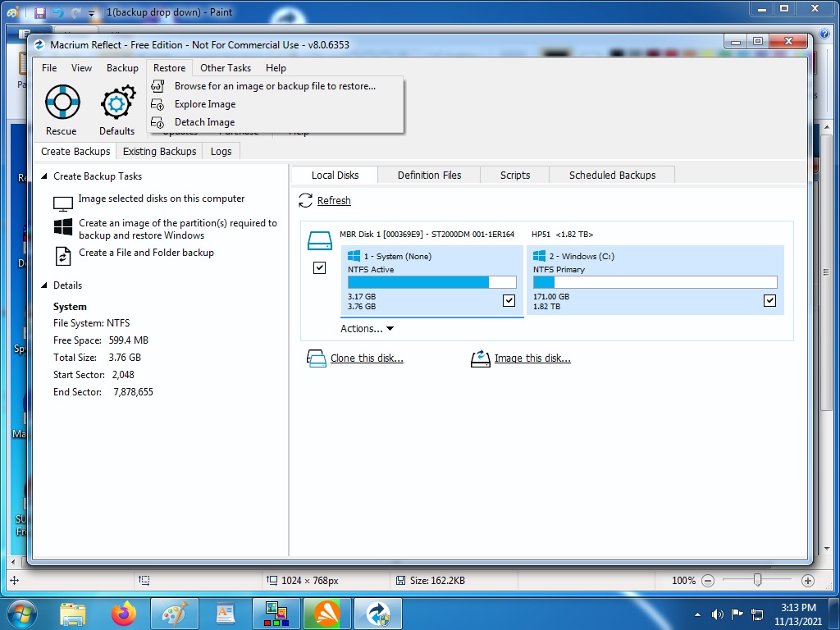Click the action center flag tray icon
This screenshot has height=630, width=840.
737,614
